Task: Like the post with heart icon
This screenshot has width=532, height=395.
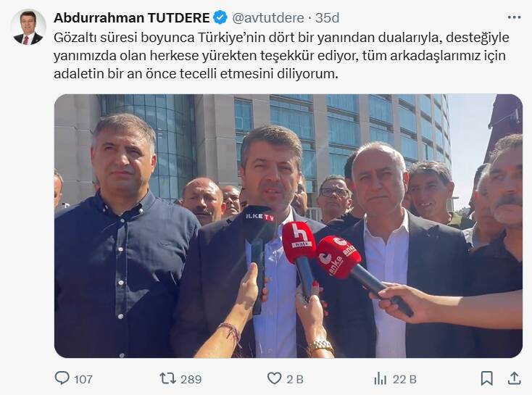Action: click(274, 378)
